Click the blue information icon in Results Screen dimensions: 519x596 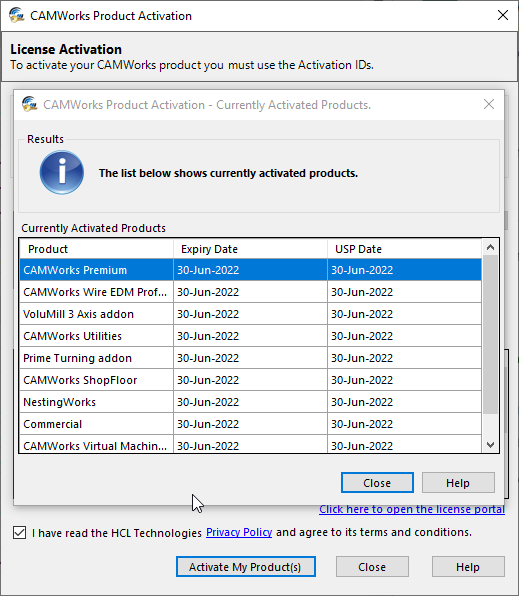point(62,173)
